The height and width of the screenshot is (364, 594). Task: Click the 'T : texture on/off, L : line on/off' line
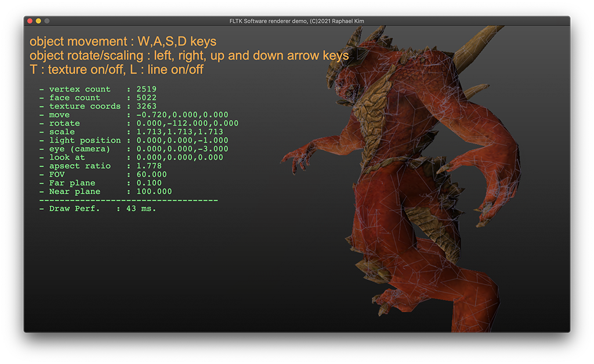coord(116,70)
